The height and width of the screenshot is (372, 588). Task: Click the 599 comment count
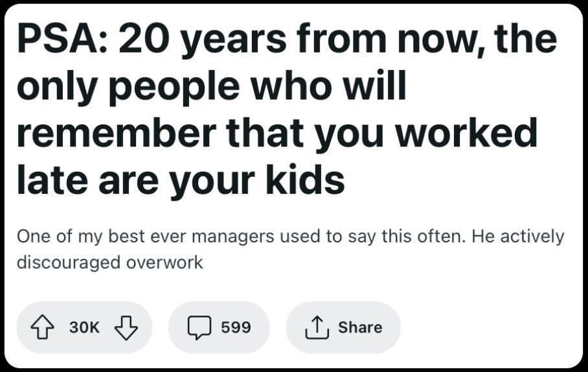point(236,327)
